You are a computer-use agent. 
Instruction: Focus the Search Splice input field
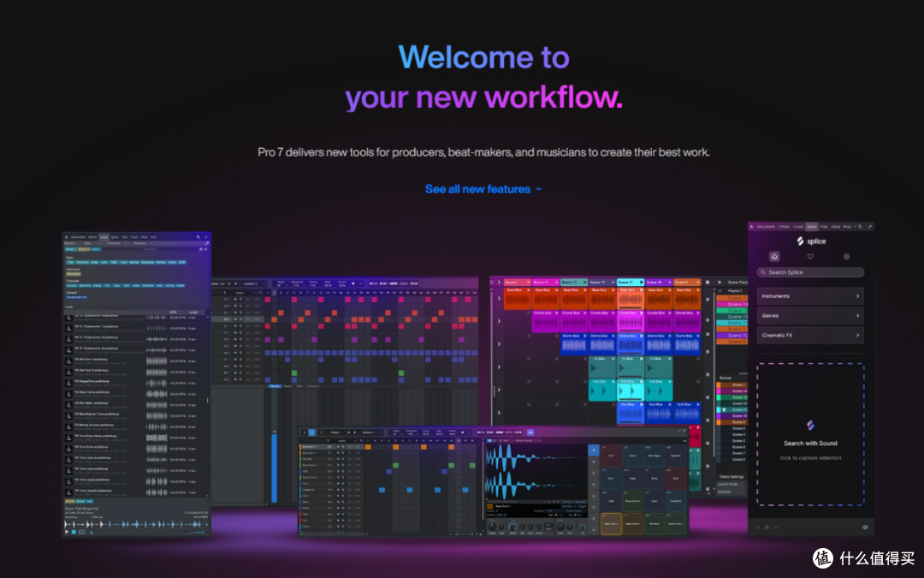coord(810,272)
